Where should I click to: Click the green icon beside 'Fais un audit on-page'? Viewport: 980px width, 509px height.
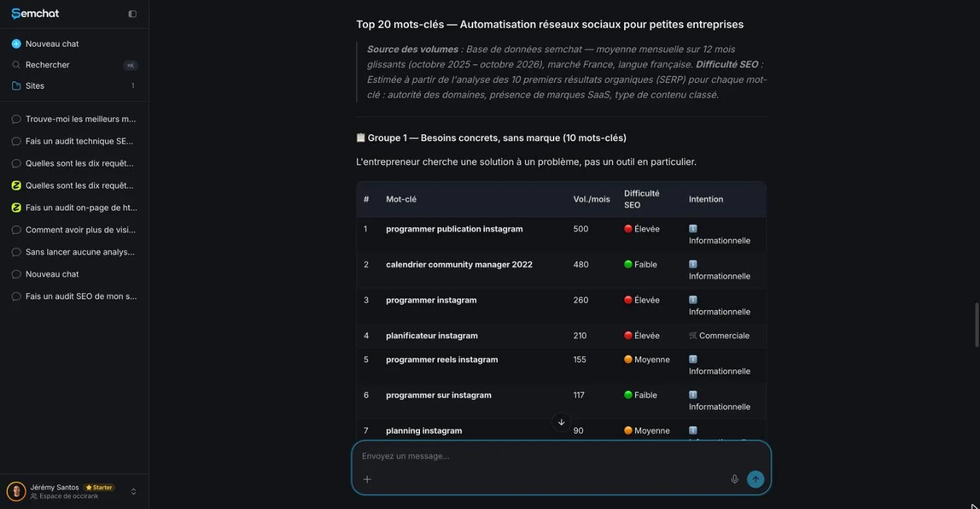(x=17, y=208)
